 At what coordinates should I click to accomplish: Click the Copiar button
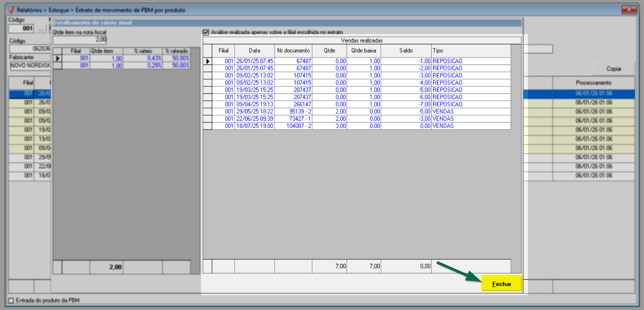[614, 69]
